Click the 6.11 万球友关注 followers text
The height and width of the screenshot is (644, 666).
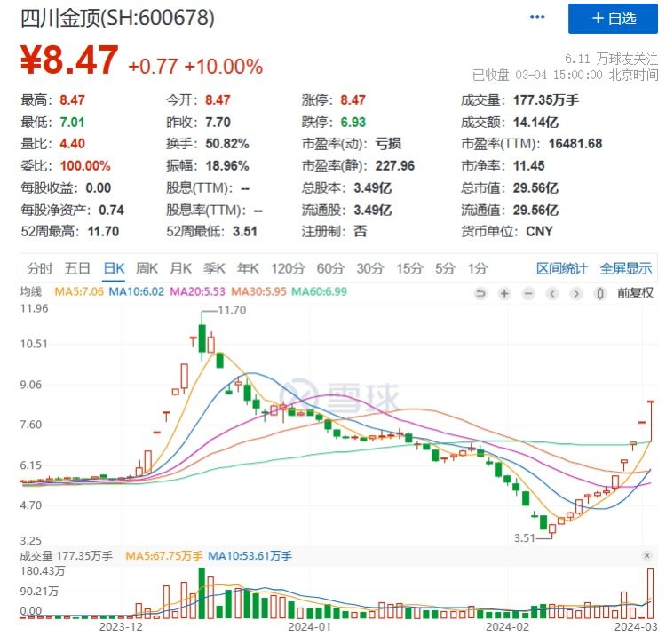pyautogui.click(x=611, y=59)
